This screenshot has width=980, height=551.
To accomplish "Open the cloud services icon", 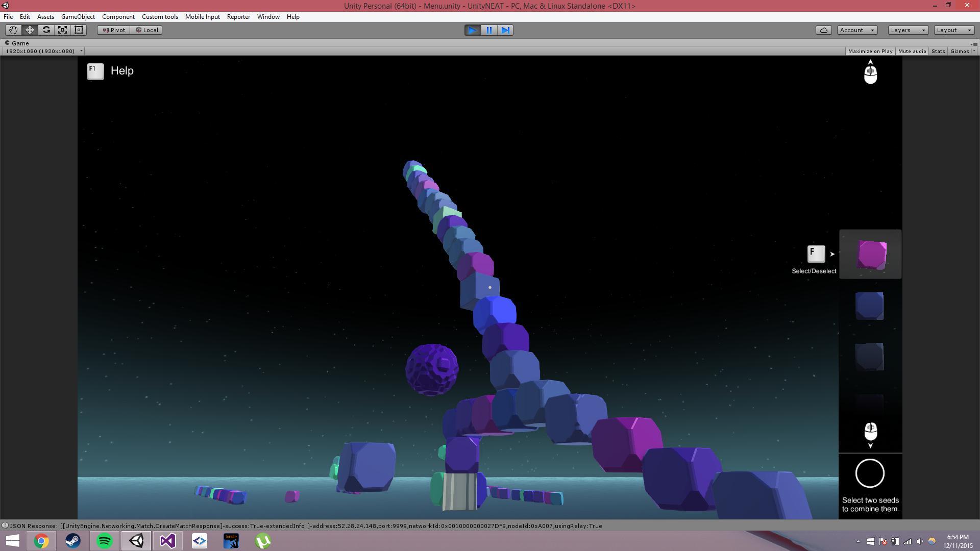I will 823,30.
